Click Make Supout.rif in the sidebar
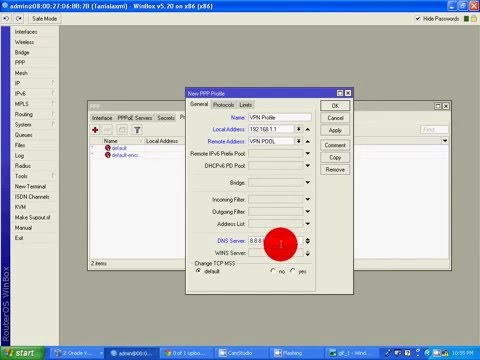Screen dimensions: 480x360 pos(32,217)
